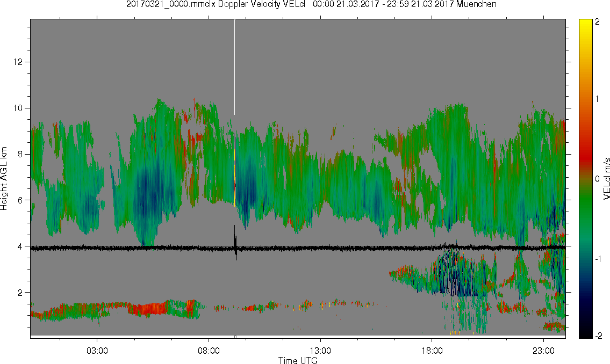Click the red low-level cloud patch near 05:00
The image size is (610, 364).
[149, 309]
